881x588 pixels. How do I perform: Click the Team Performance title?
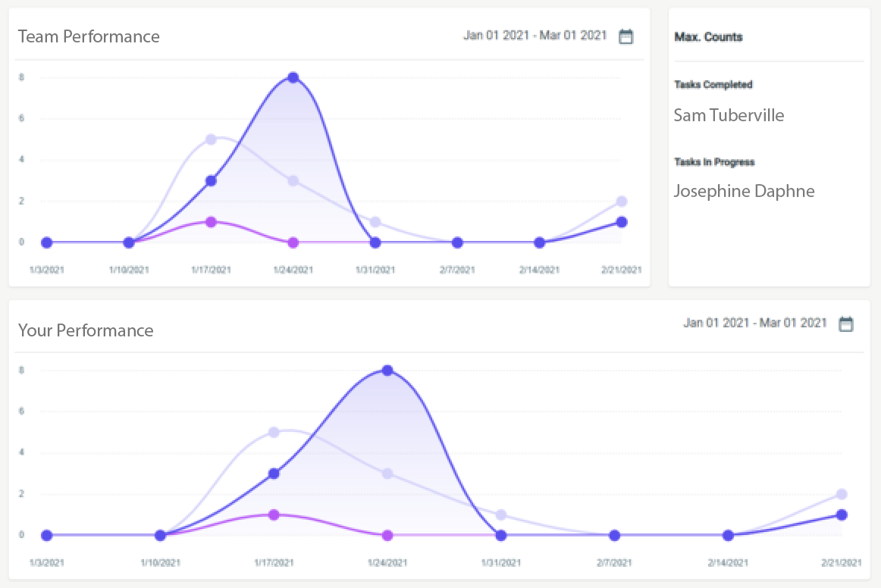pos(89,36)
